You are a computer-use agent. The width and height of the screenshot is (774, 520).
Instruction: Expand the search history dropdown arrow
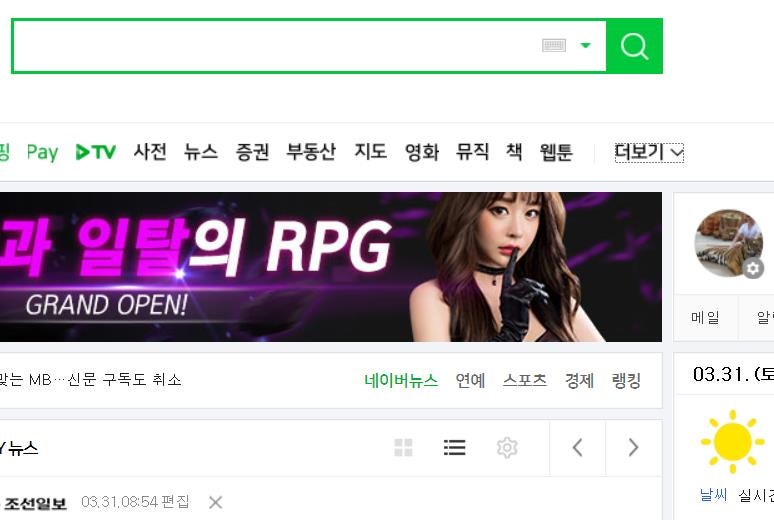pos(585,45)
